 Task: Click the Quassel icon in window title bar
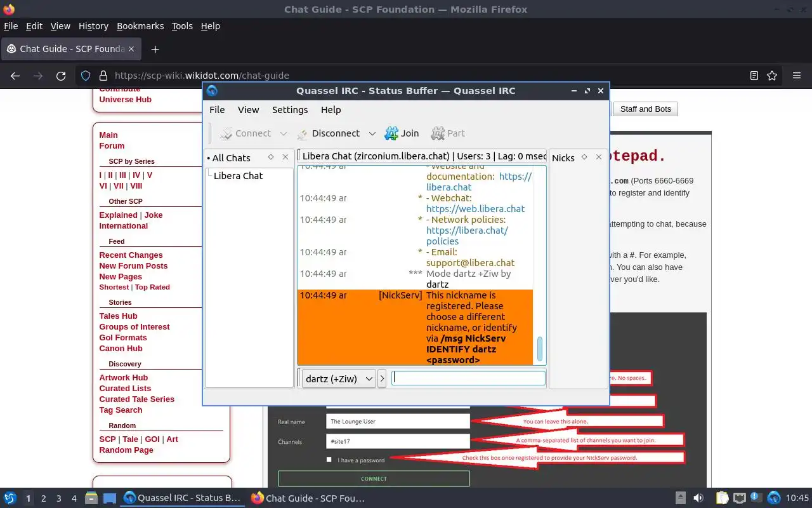click(x=212, y=91)
